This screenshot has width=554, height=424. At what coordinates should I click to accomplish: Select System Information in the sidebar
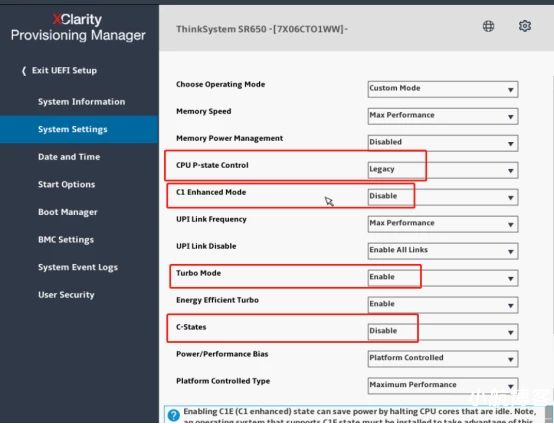click(81, 102)
